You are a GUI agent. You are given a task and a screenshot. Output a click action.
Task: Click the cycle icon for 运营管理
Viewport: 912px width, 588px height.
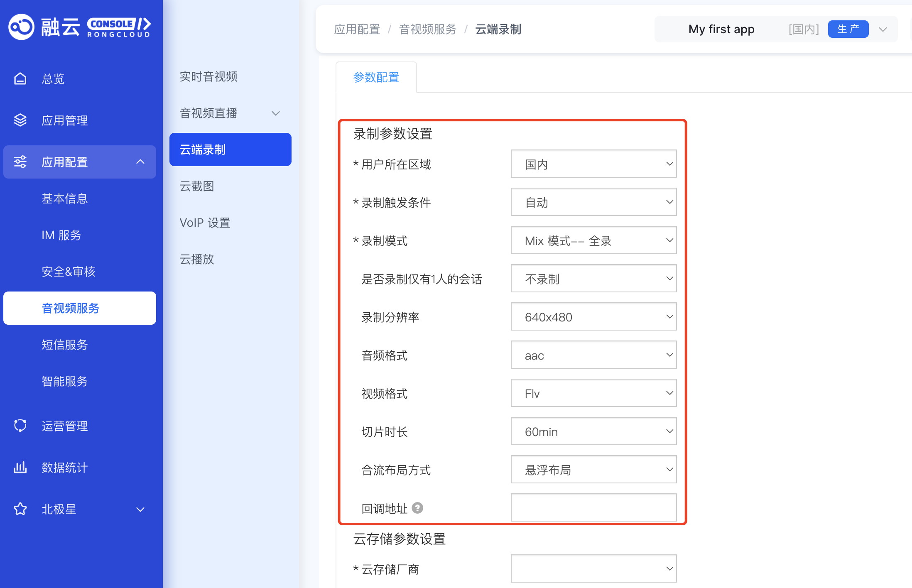point(20,426)
